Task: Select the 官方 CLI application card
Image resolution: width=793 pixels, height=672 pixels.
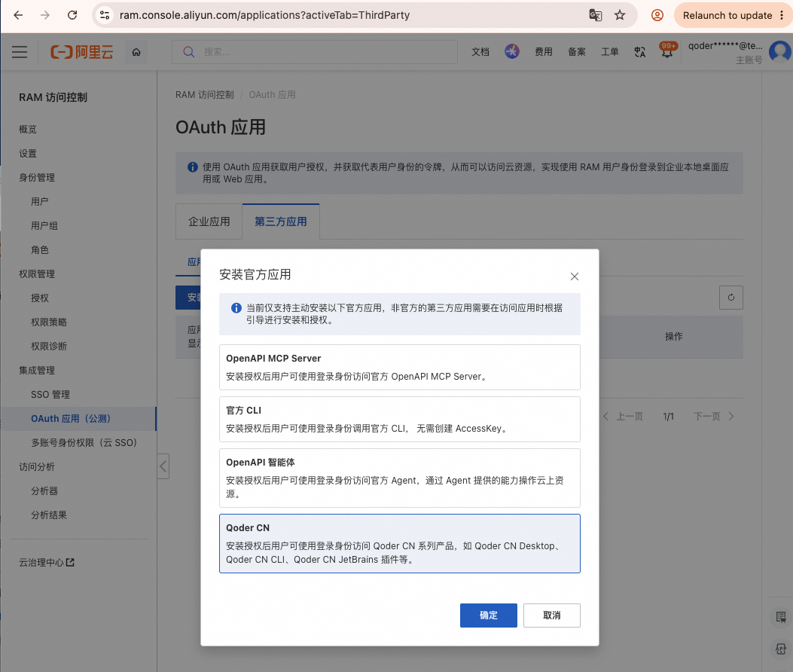Action: click(x=400, y=419)
